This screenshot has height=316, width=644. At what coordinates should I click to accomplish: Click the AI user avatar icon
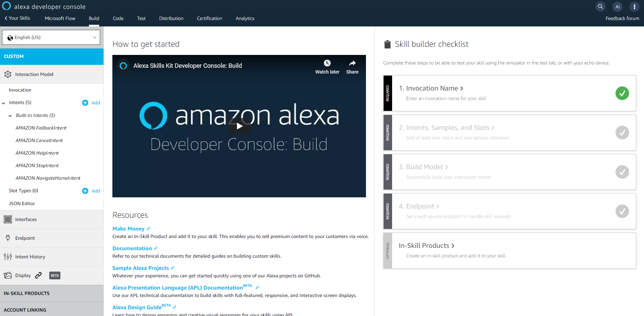[618, 6]
